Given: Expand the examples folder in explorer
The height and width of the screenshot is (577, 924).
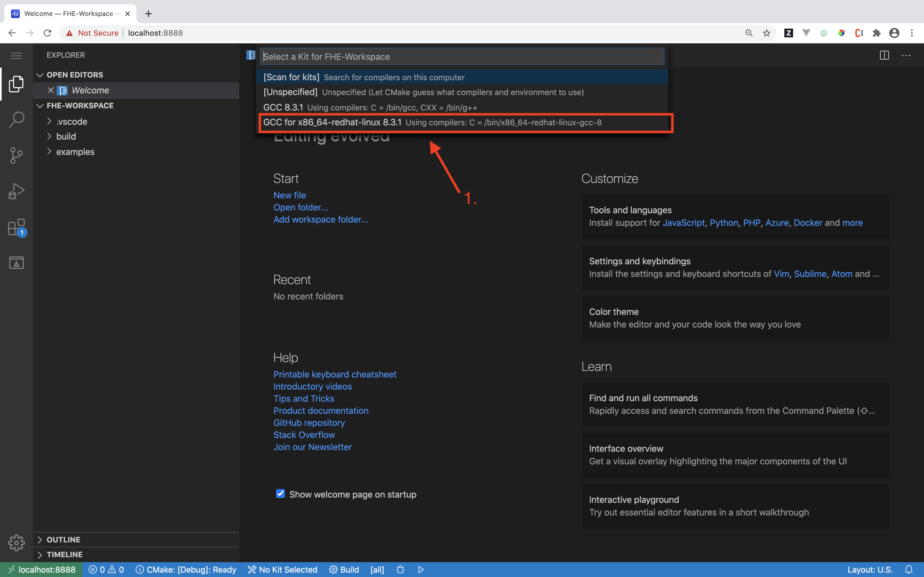Looking at the screenshot, I should point(75,152).
